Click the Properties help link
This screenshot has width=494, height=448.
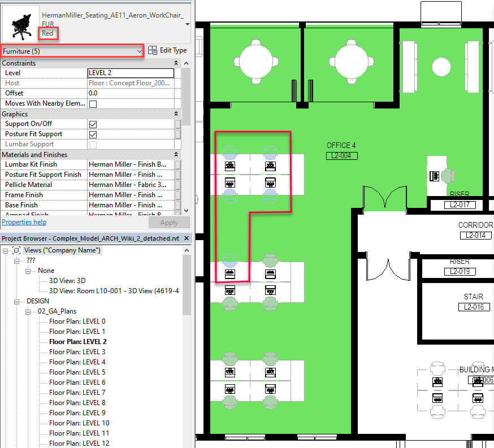point(24,221)
